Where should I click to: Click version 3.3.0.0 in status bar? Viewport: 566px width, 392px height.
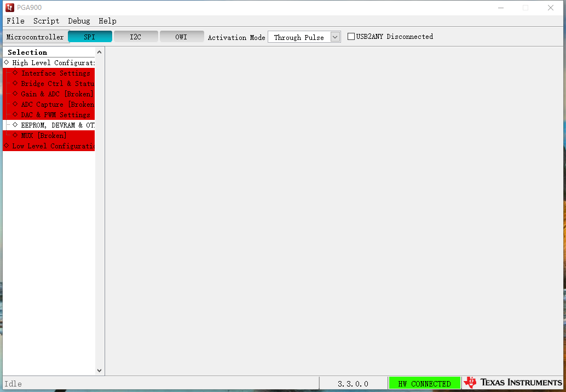point(353,384)
